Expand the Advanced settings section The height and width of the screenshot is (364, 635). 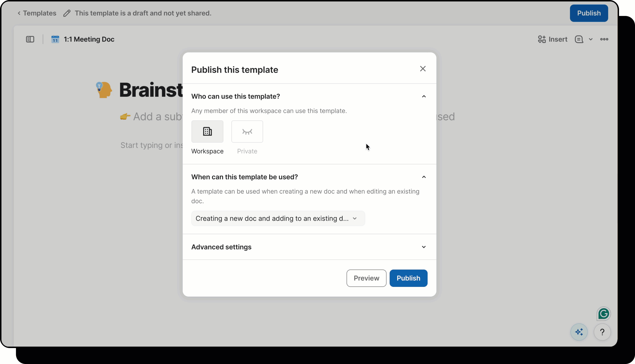click(424, 247)
